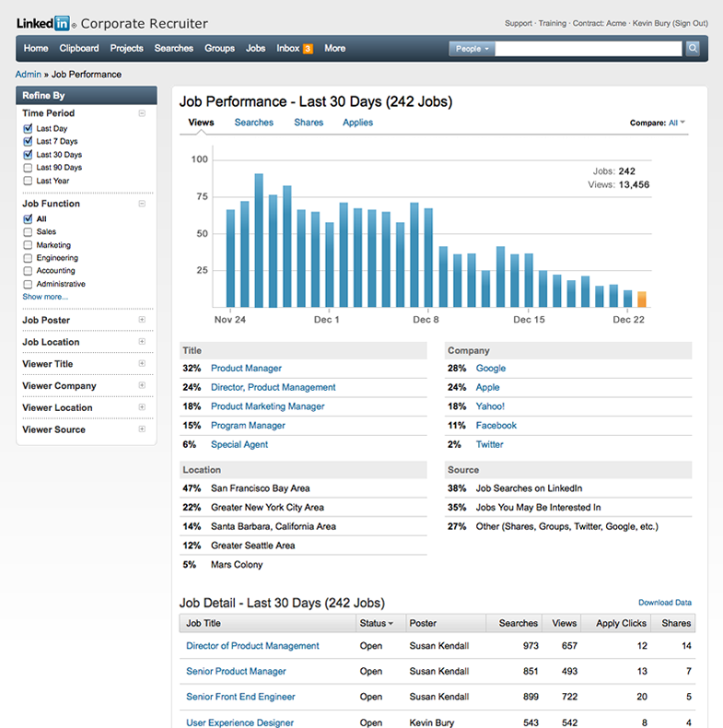Switch to the Searches chart tab
The height and width of the screenshot is (728, 723).
[x=254, y=123]
